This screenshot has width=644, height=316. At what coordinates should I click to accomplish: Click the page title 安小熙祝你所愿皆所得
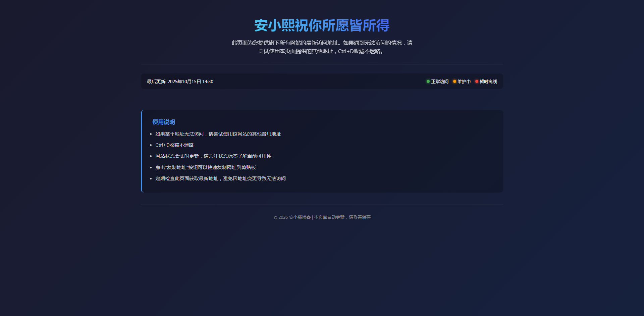[322, 25]
